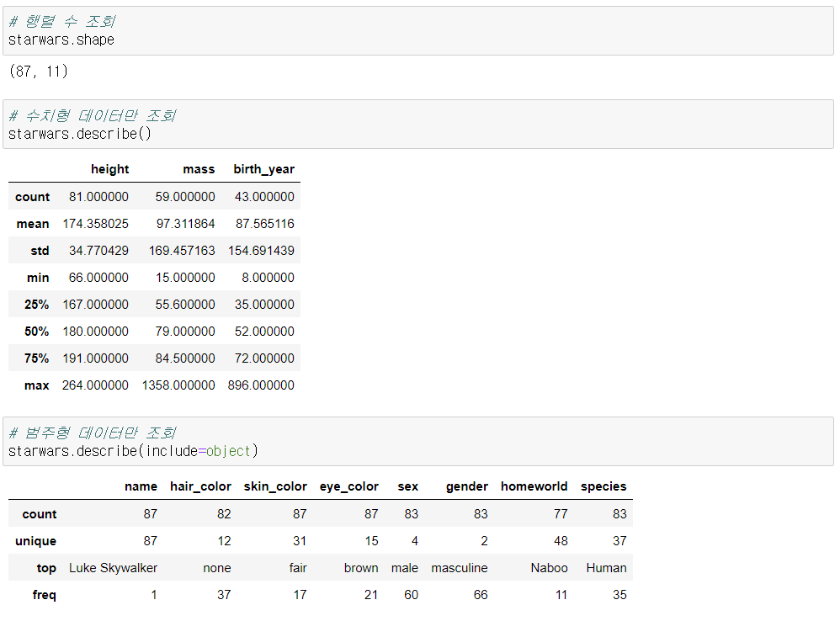Click the birth_year std value 154.691439
This screenshot has height=637, width=840.
pos(262,250)
